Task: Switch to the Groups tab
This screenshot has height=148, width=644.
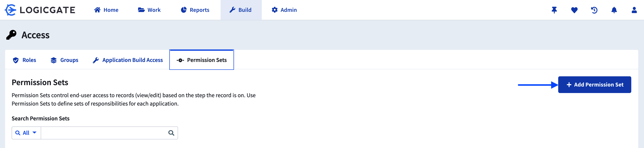Action: pyautogui.click(x=65, y=60)
